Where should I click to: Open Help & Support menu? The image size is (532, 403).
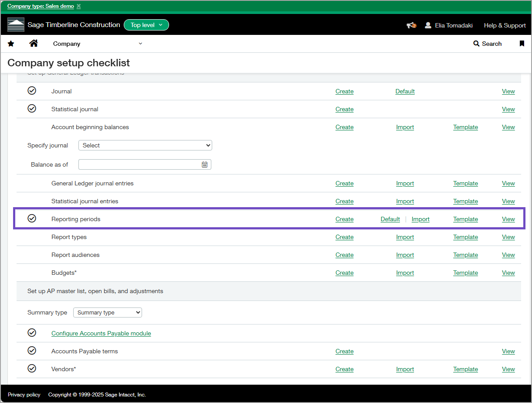coord(505,25)
